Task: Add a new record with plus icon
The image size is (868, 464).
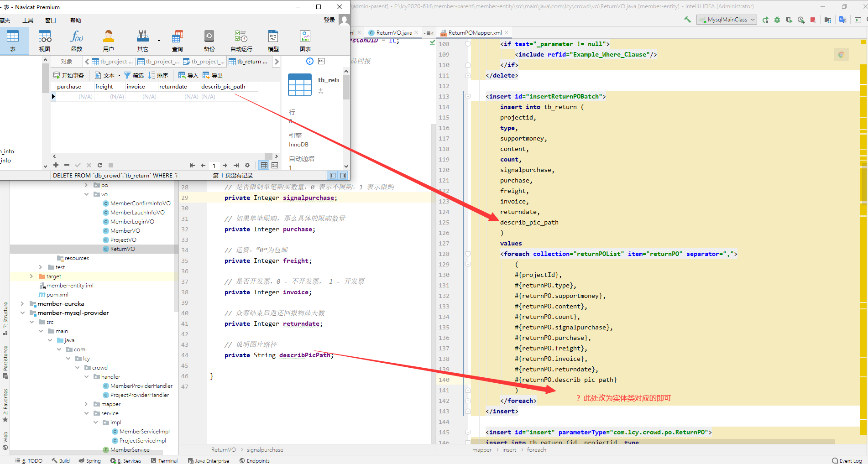Action: pos(56,165)
